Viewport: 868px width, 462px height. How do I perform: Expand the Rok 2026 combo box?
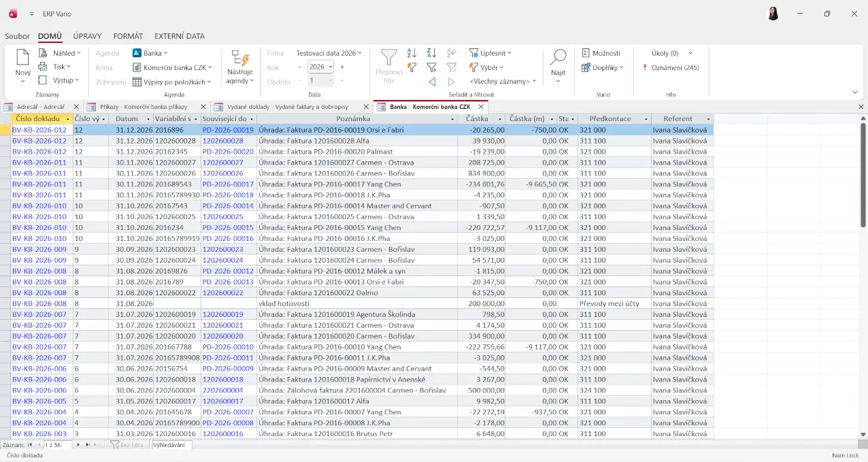[x=331, y=67]
